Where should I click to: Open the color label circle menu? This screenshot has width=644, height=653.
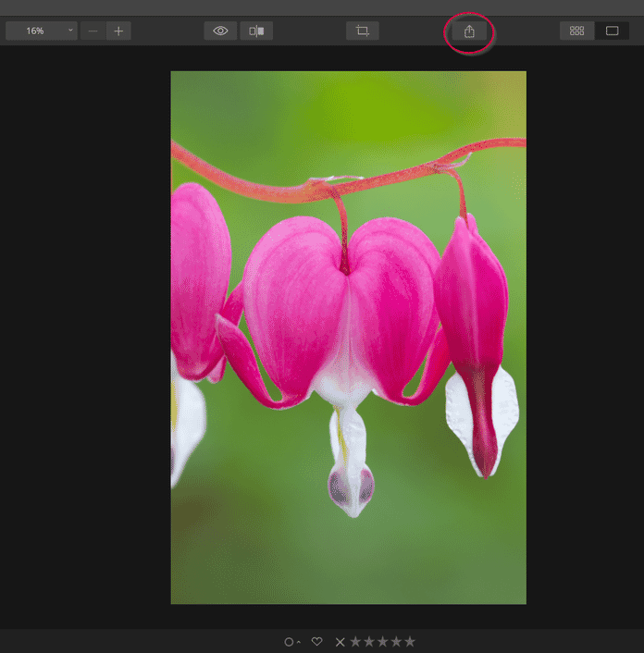point(292,642)
